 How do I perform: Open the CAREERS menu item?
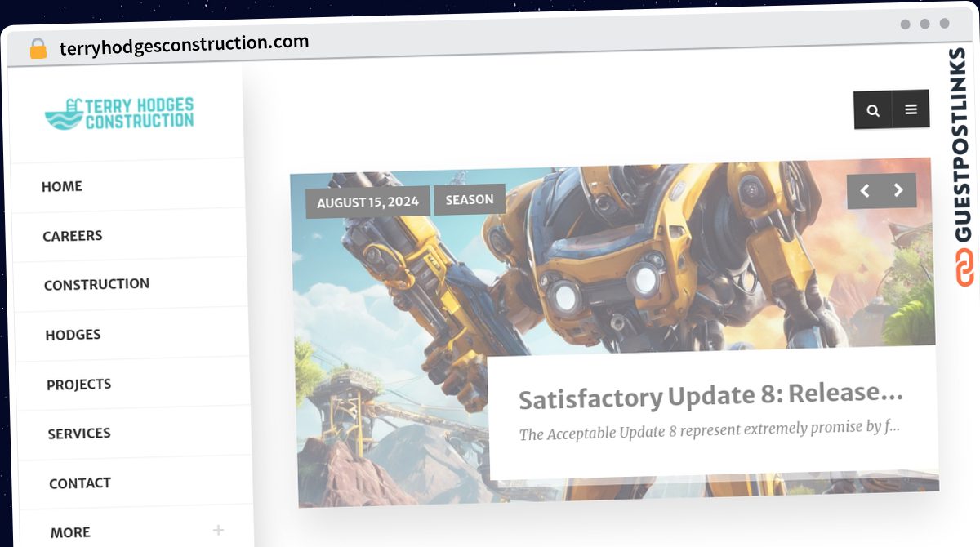[73, 236]
